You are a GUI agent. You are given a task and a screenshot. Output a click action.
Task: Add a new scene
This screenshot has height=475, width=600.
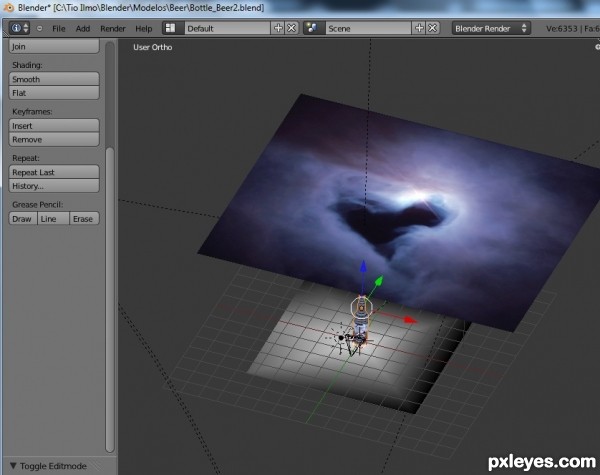click(x=419, y=28)
